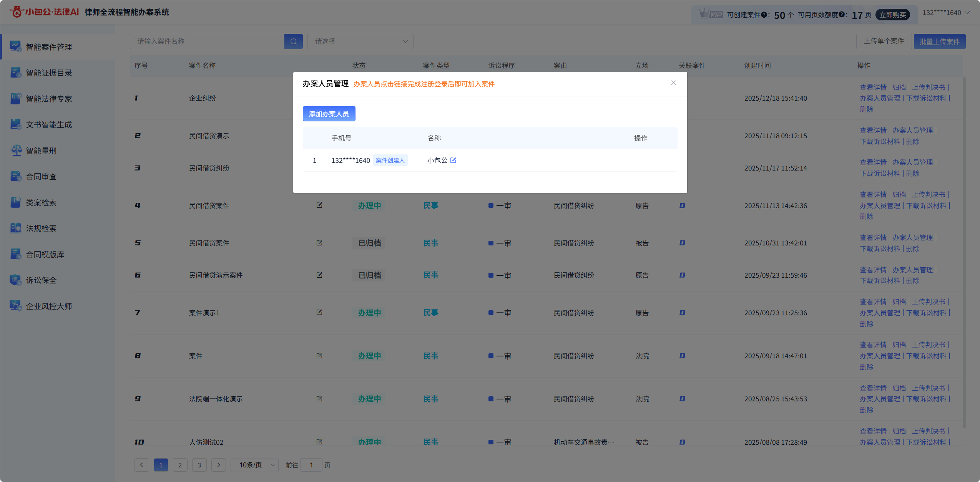
Task: Open the 132****1640 account dropdown
Action: coord(946,13)
